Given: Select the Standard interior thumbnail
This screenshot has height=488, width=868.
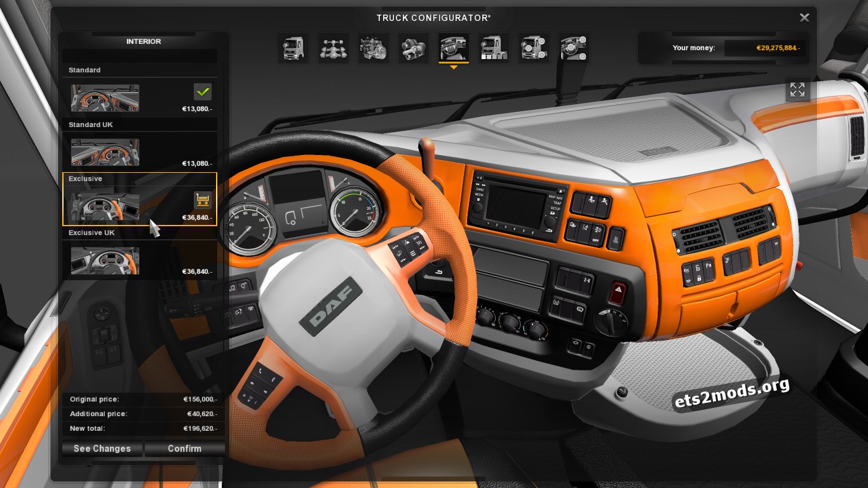Looking at the screenshot, I should click(x=105, y=98).
